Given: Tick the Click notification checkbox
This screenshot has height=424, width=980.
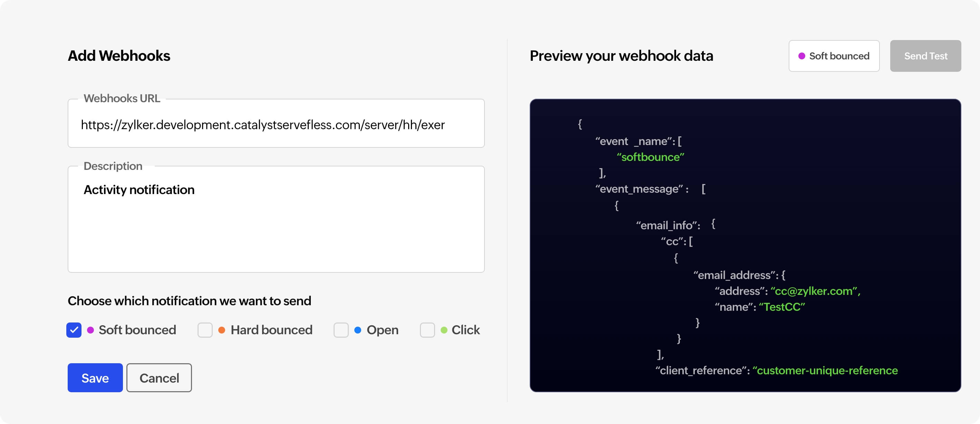Looking at the screenshot, I should point(427,330).
